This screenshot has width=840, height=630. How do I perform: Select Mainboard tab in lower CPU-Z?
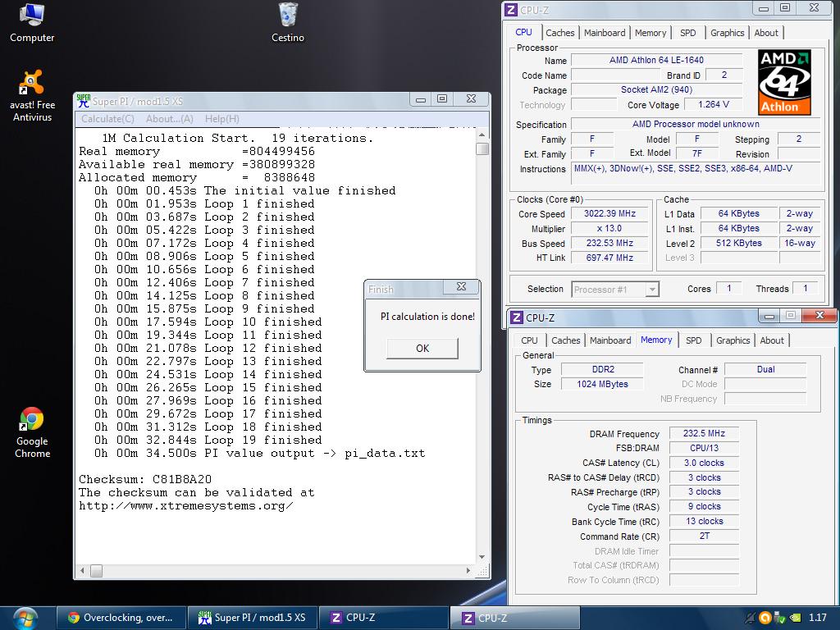tap(610, 340)
